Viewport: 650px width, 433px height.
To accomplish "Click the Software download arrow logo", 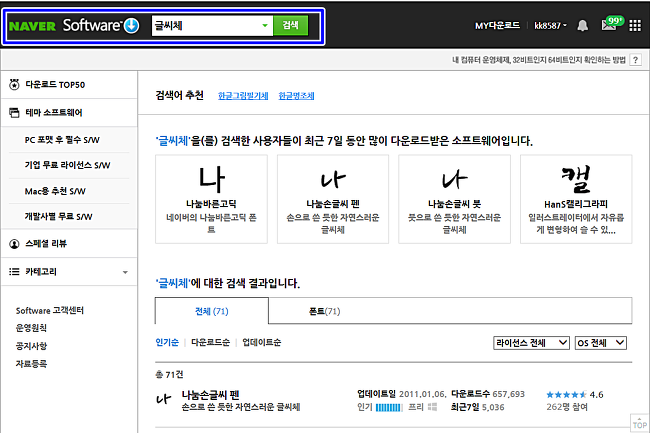I will pyautogui.click(x=131, y=26).
